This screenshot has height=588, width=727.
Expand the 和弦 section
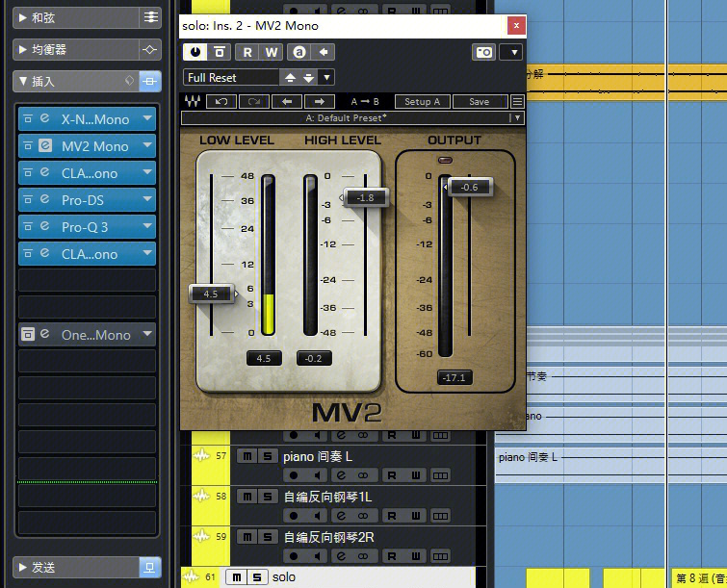click(22, 17)
